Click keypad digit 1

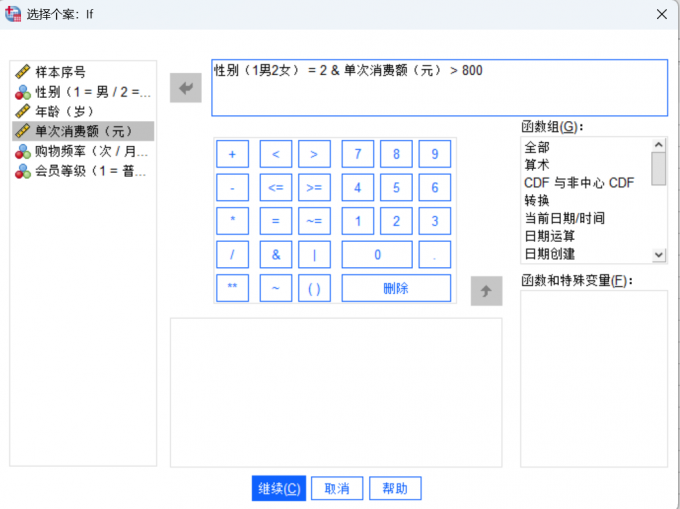tap(358, 221)
